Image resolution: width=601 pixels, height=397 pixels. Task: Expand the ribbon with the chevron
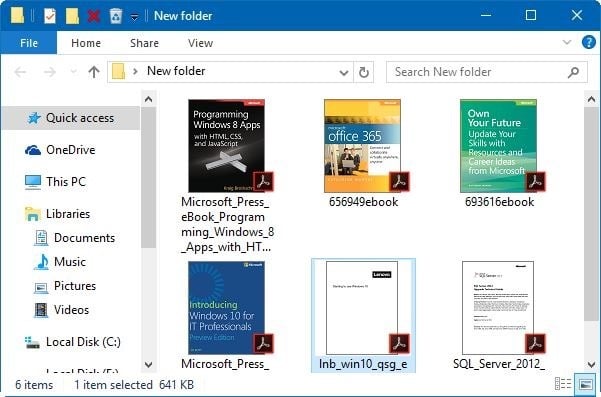pos(567,42)
